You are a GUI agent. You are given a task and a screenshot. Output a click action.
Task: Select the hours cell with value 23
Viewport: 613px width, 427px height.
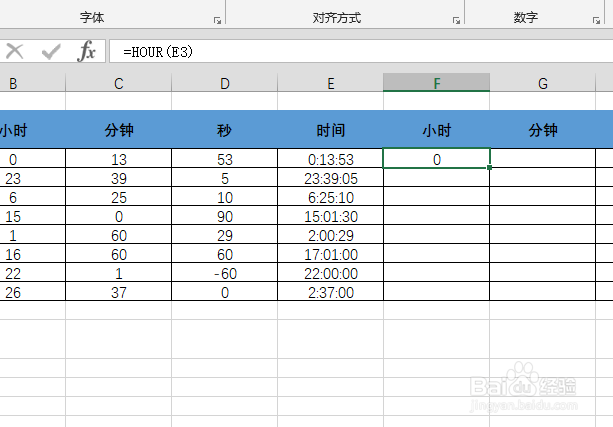pos(32,178)
